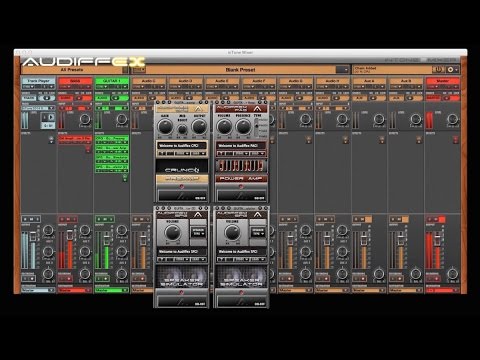Open output dropdown under Aux A channel

369,290
